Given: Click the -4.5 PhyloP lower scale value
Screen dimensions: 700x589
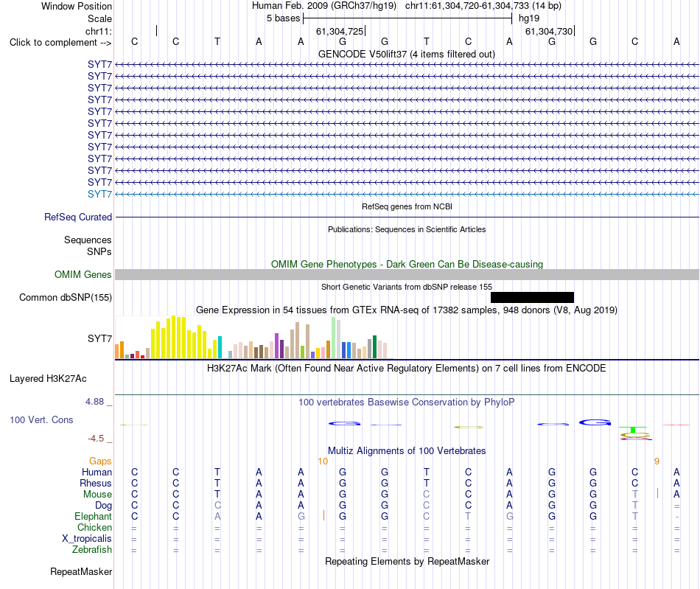Looking at the screenshot, I should coord(96,439).
